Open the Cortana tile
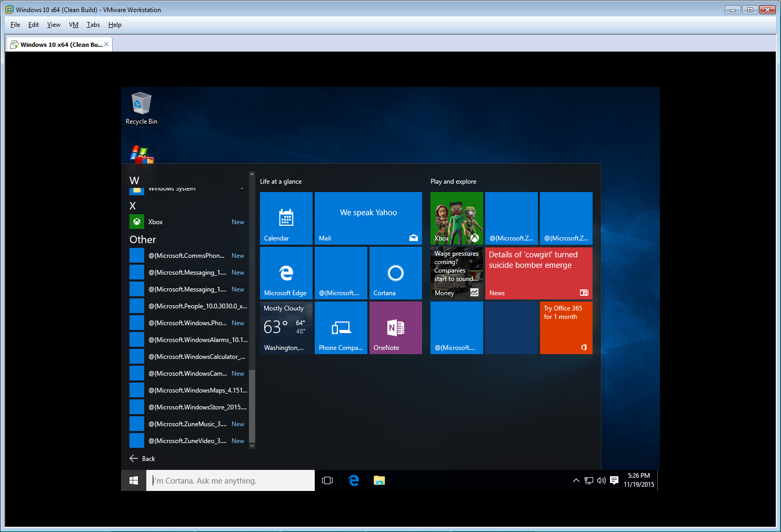The width and height of the screenshot is (781, 532). click(x=395, y=273)
